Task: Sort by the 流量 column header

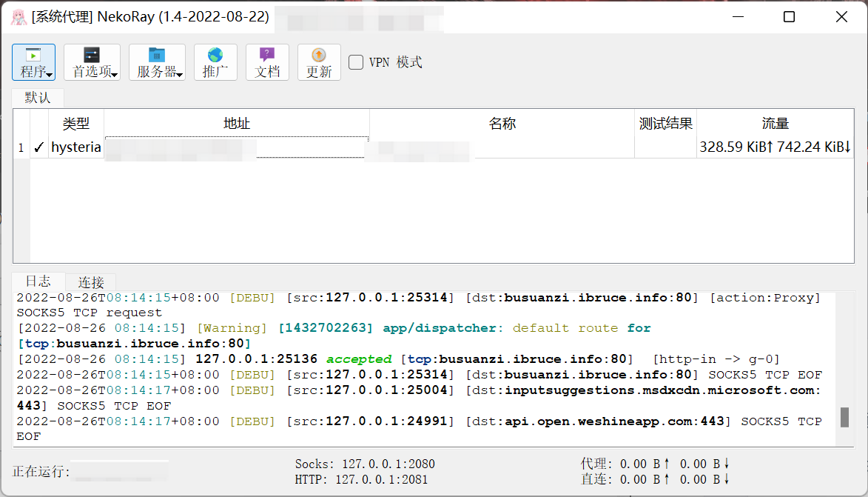Action: [x=775, y=124]
